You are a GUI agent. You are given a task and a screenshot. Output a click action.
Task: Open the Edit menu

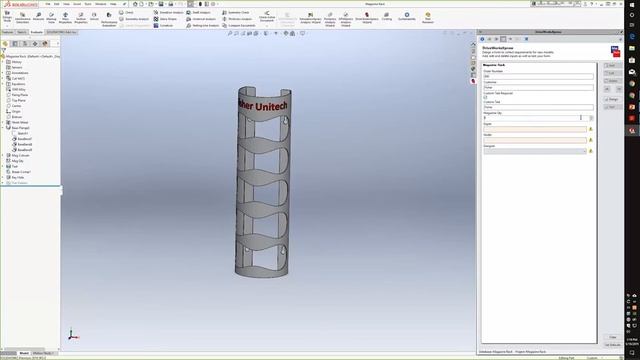[x=57, y=4]
